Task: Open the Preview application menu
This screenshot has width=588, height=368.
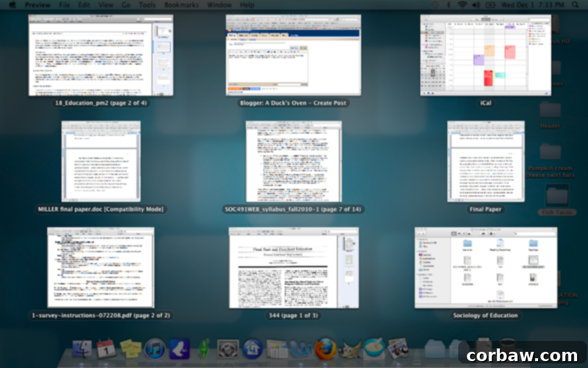Action: click(x=38, y=5)
